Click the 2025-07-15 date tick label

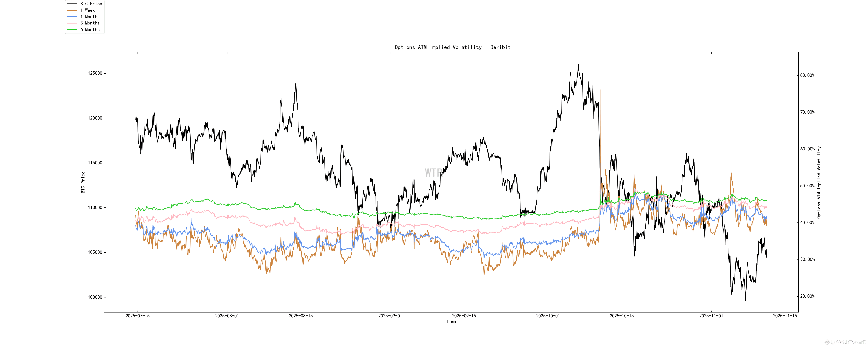coord(138,316)
